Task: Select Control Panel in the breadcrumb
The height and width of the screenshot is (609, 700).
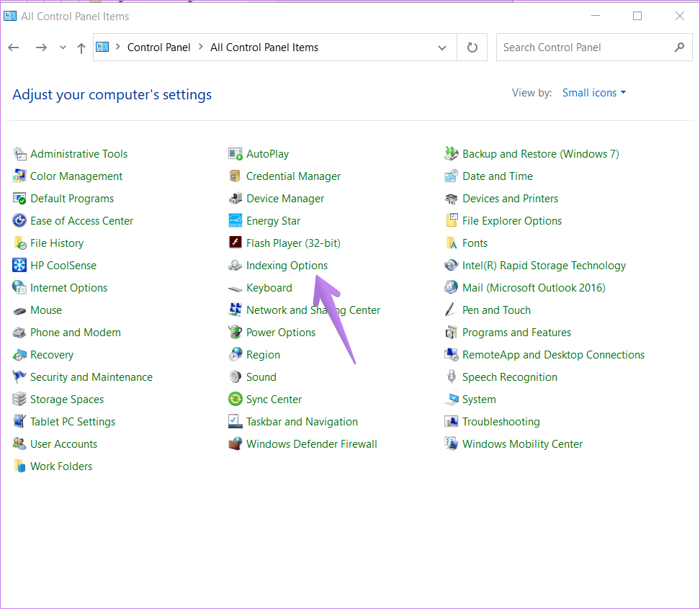Action: pyautogui.click(x=159, y=48)
